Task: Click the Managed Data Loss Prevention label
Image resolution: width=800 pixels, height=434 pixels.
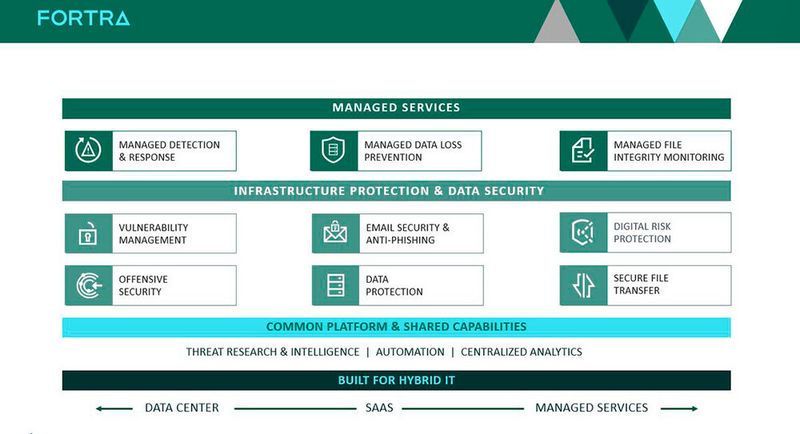Action: pyautogui.click(x=413, y=151)
